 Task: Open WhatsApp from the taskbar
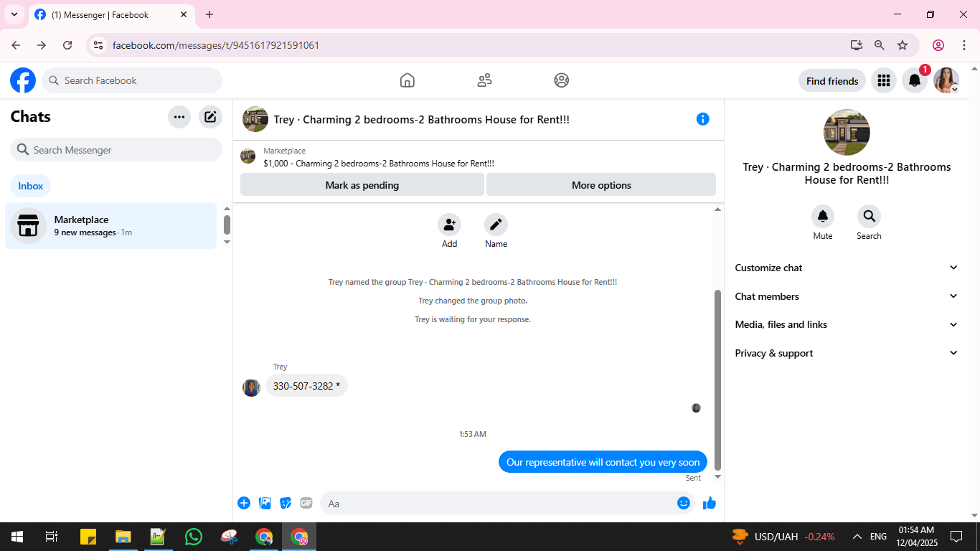[194, 537]
